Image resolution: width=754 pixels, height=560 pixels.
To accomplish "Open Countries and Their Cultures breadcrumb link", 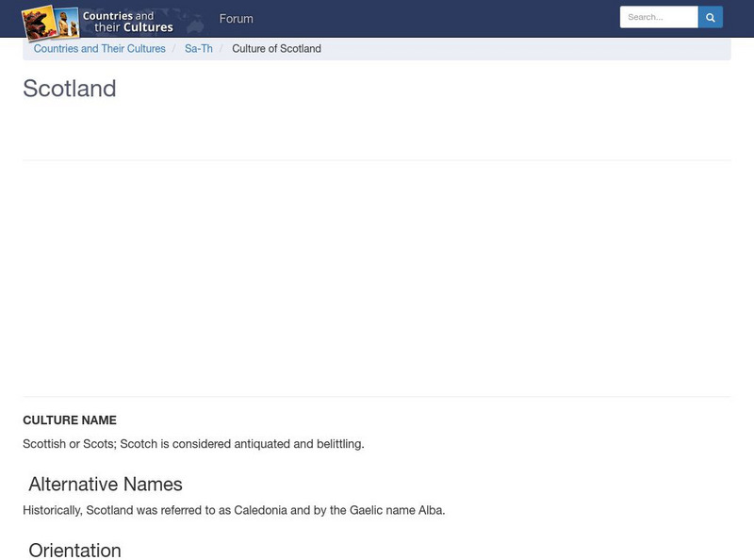I will [100, 49].
